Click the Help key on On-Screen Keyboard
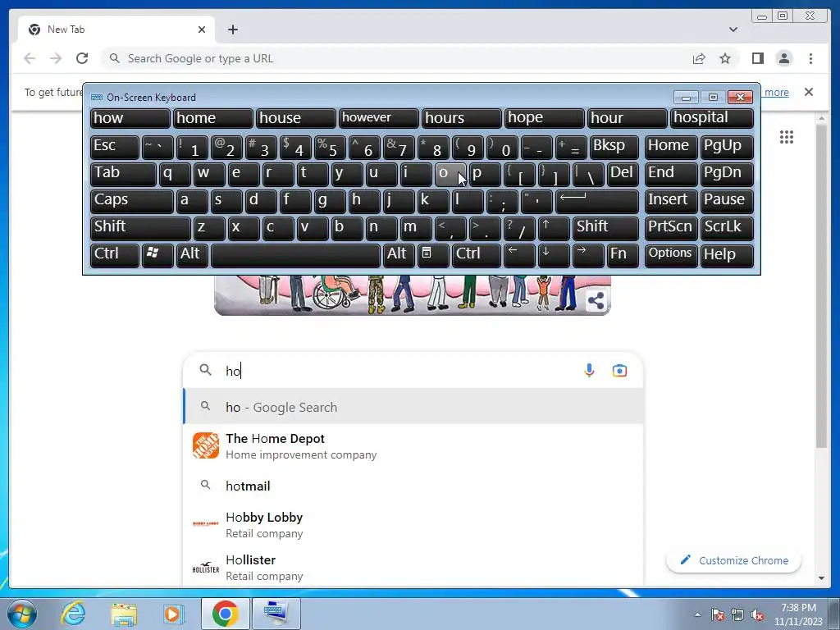Screen dimensions: 840x630 pos(727,254)
